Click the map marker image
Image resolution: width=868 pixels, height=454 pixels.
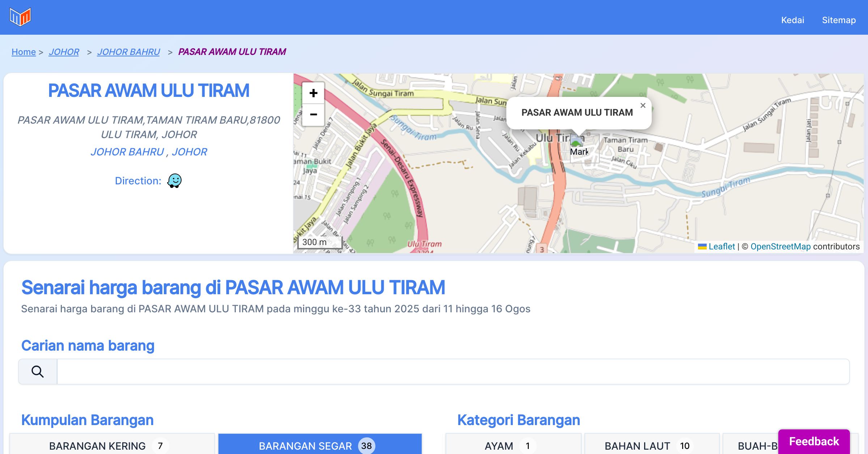(x=577, y=141)
